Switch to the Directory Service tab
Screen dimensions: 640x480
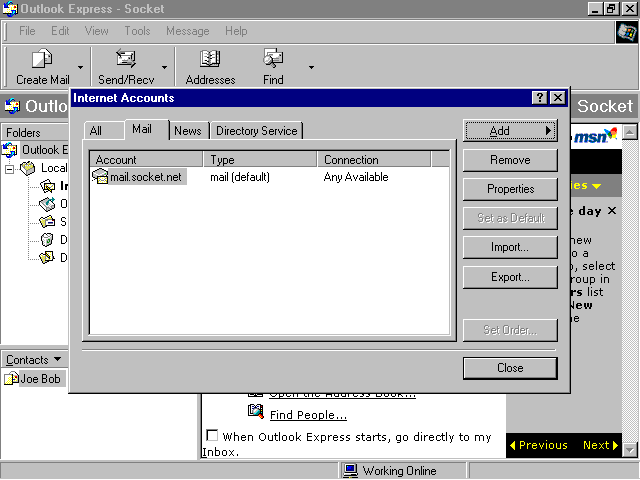257,131
